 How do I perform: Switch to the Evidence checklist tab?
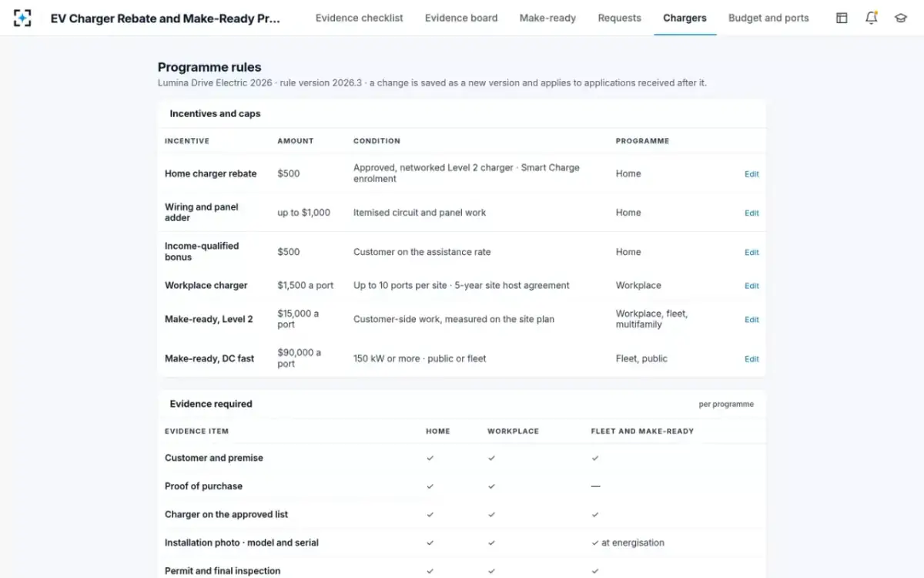pos(359,18)
